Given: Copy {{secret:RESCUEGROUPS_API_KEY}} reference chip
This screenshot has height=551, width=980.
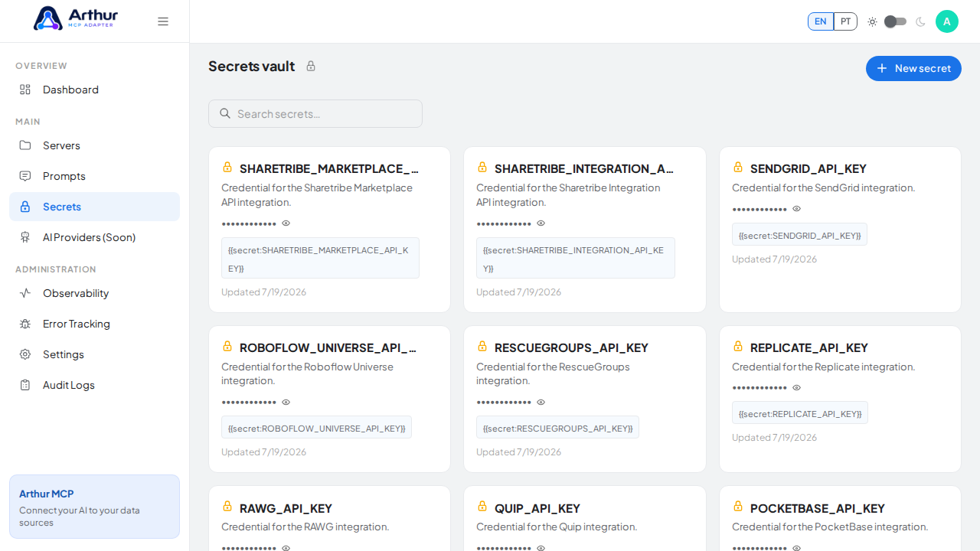Looking at the screenshot, I should [557, 428].
